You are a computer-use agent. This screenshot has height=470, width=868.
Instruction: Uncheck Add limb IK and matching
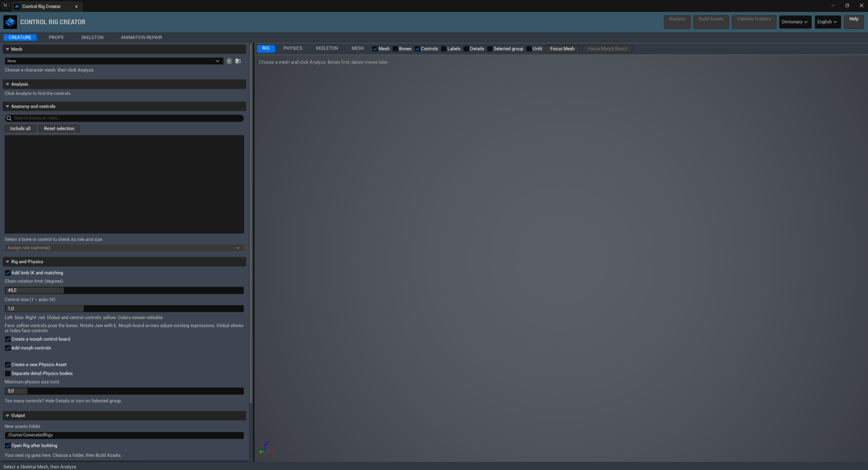[x=8, y=273]
